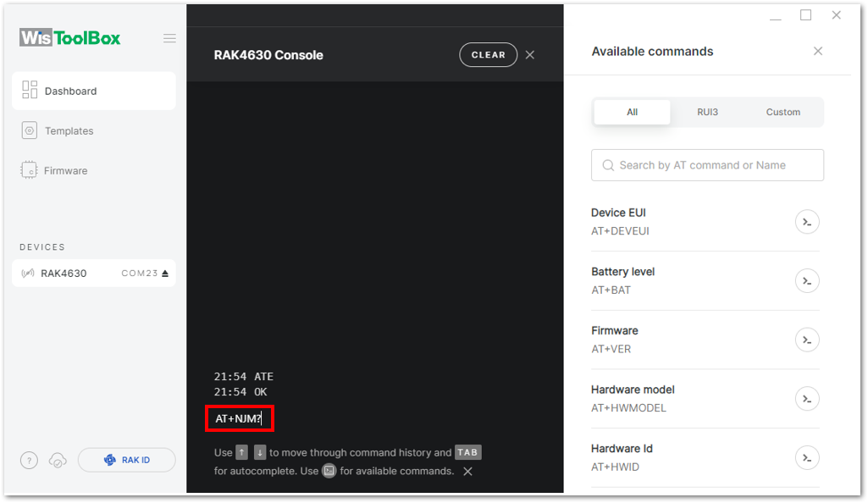
Task: Click the available commands icon in hint
Action: pyautogui.click(x=329, y=471)
